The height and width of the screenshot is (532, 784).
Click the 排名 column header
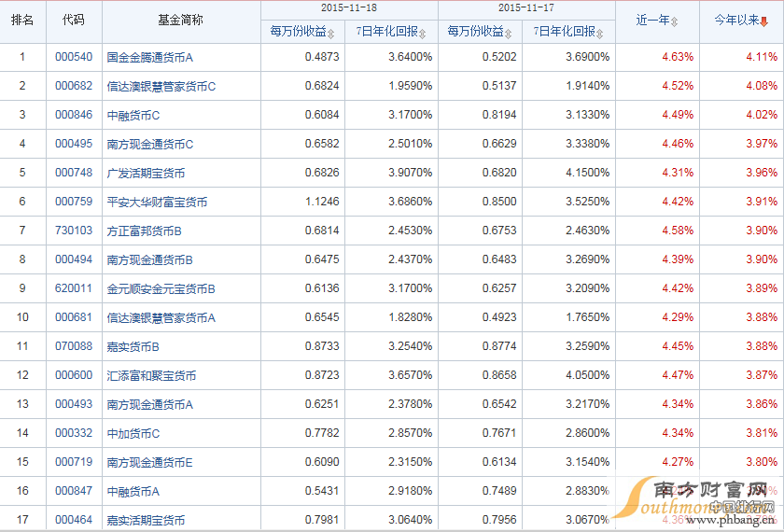click(22, 21)
